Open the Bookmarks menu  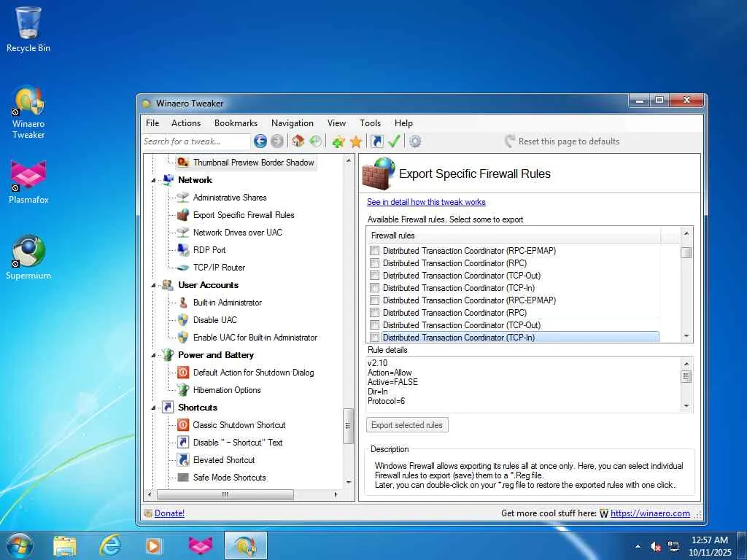[x=236, y=122]
